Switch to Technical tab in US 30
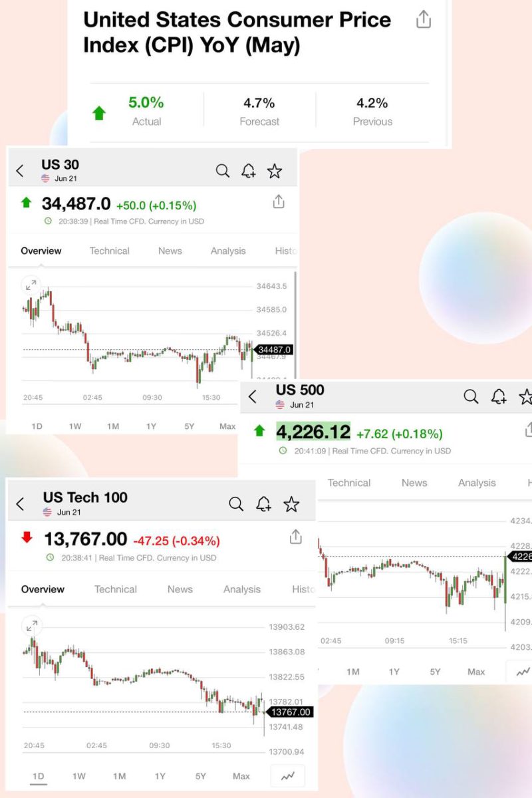Image resolution: width=532 pixels, height=798 pixels. (110, 251)
